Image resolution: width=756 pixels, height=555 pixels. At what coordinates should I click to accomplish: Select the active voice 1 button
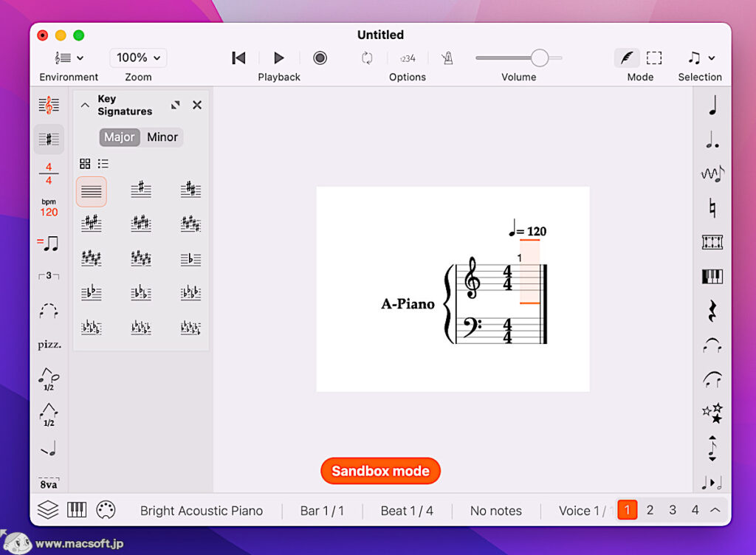point(628,510)
